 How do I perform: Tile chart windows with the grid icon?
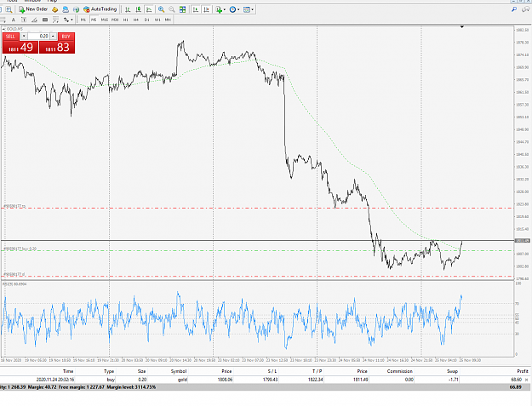182,9
